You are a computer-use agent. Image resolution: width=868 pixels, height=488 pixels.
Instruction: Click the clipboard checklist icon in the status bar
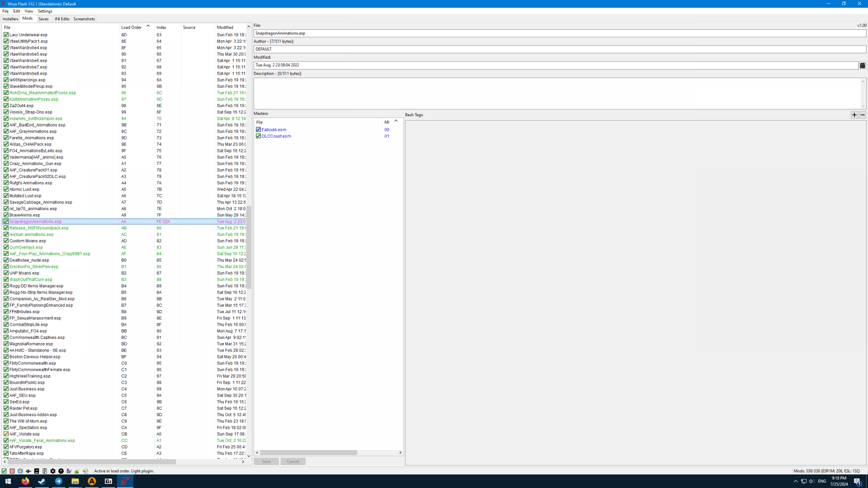pos(45,471)
